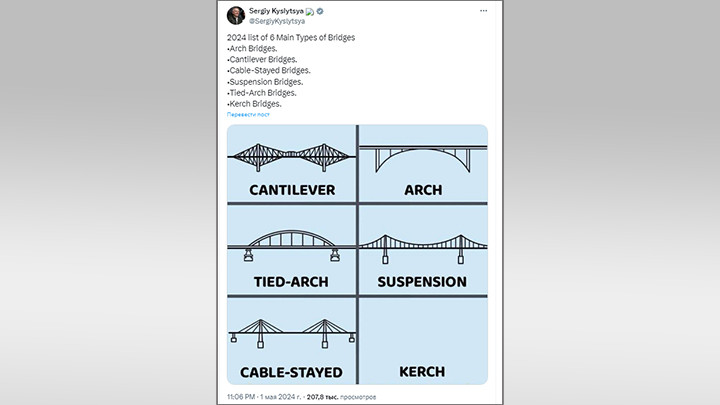Click the flag emoji beside the name
720x405 pixels.
pyautogui.click(x=310, y=11)
